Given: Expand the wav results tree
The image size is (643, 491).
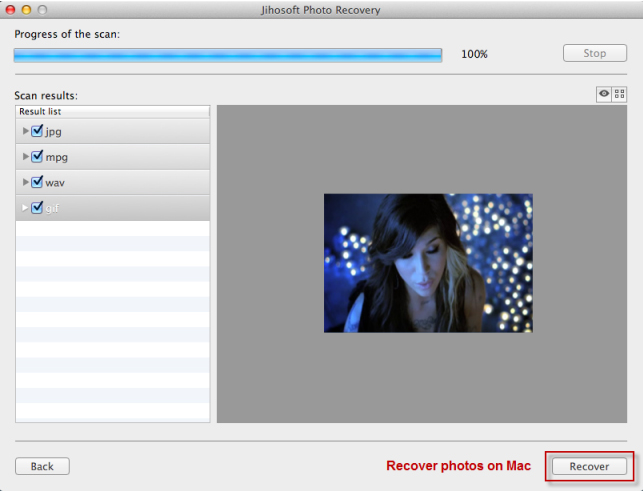Looking at the screenshot, I should (25, 183).
